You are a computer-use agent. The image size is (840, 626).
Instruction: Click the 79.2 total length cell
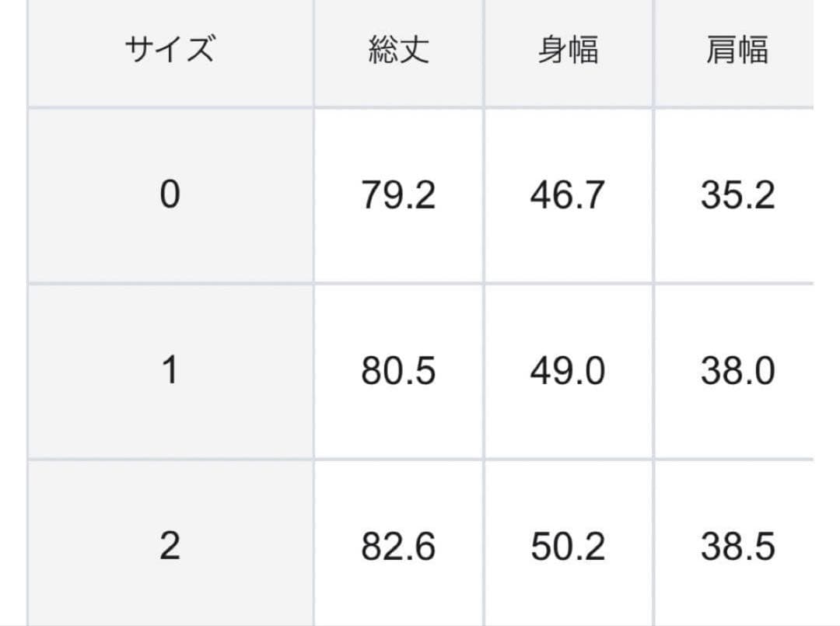pos(398,195)
